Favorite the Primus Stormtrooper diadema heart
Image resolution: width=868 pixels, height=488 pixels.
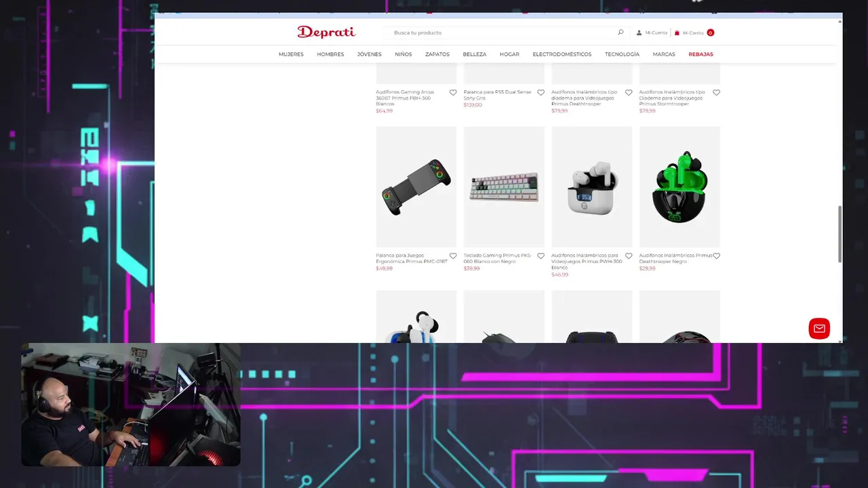[716, 93]
